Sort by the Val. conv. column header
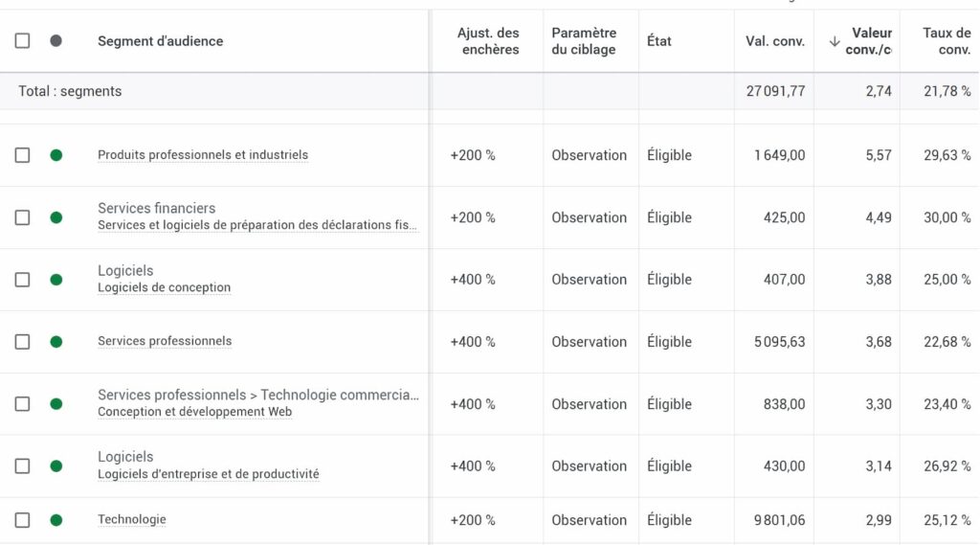This screenshot has width=980, height=545. coord(775,41)
